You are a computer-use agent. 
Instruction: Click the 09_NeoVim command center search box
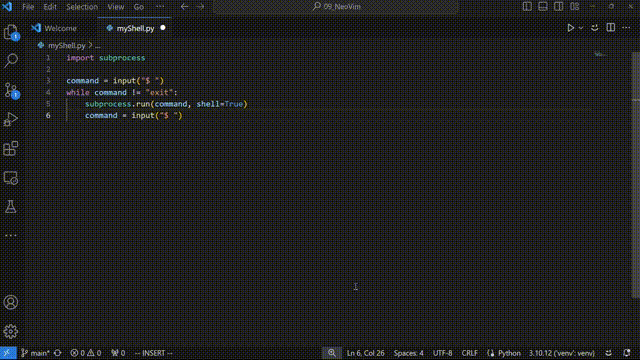click(x=336, y=7)
